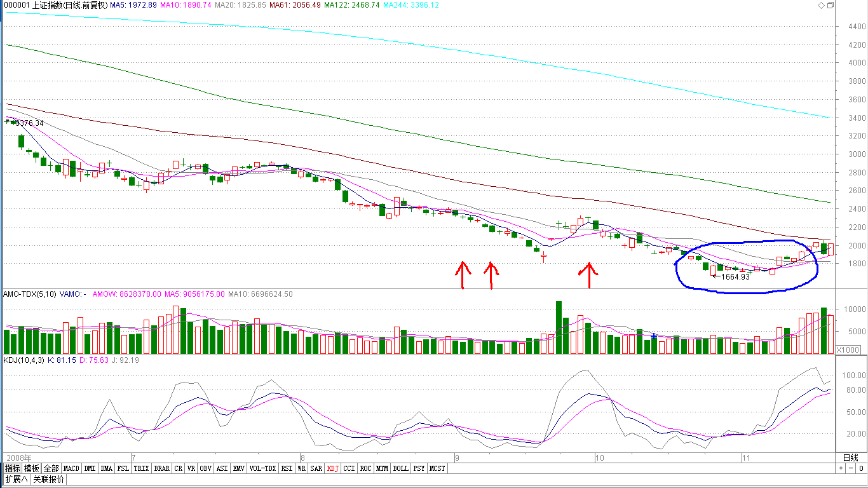Select the SAR indicator
The image size is (868, 488).
pyautogui.click(x=316, y=468)
